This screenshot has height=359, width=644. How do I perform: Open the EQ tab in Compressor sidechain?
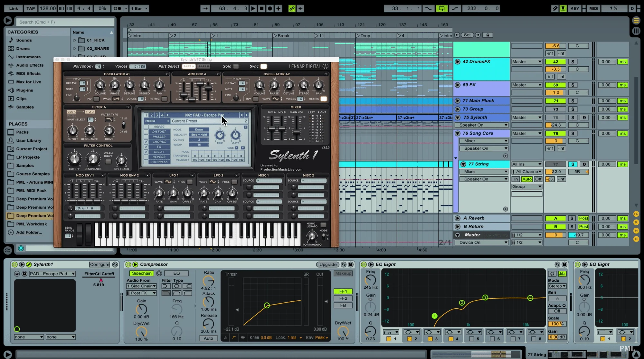[176, 273]
